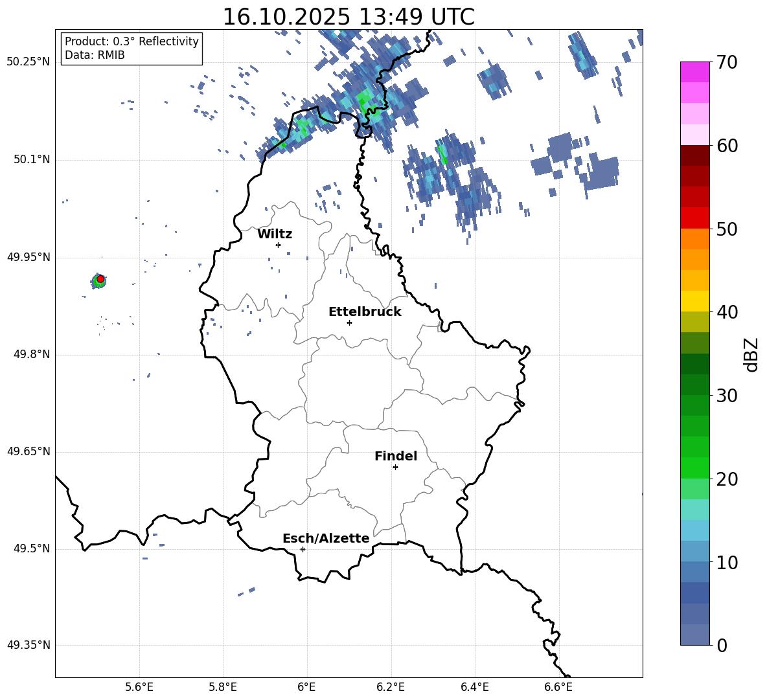Click the 6.6°E longitude label
This screenshot has height=700, width=767.
558,687
